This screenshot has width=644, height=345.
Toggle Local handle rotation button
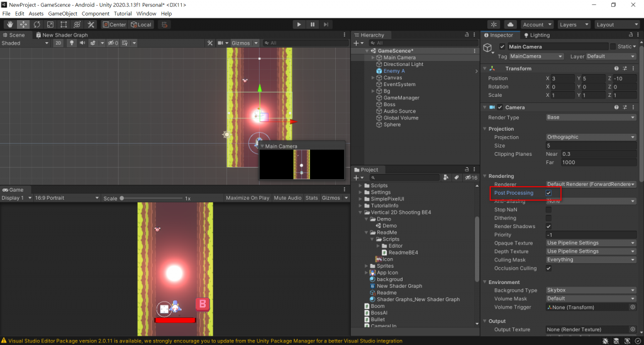click(x=141, y=25)
